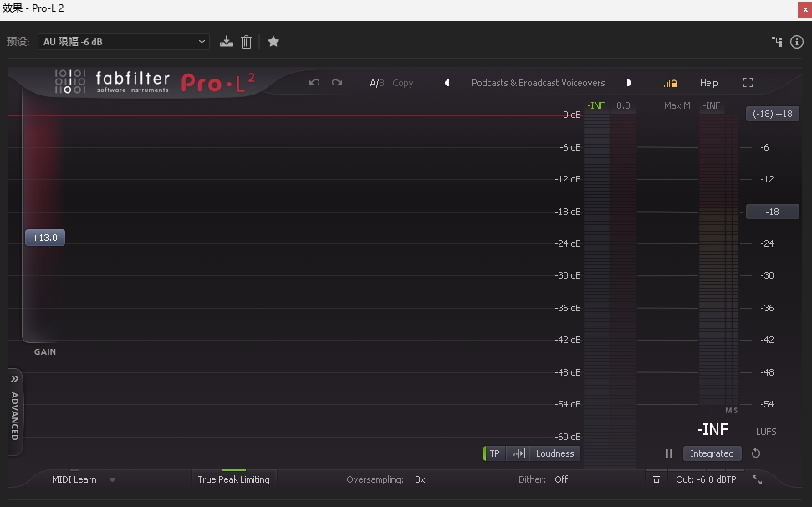Click the FabFilter logo

tap(112, 82)
